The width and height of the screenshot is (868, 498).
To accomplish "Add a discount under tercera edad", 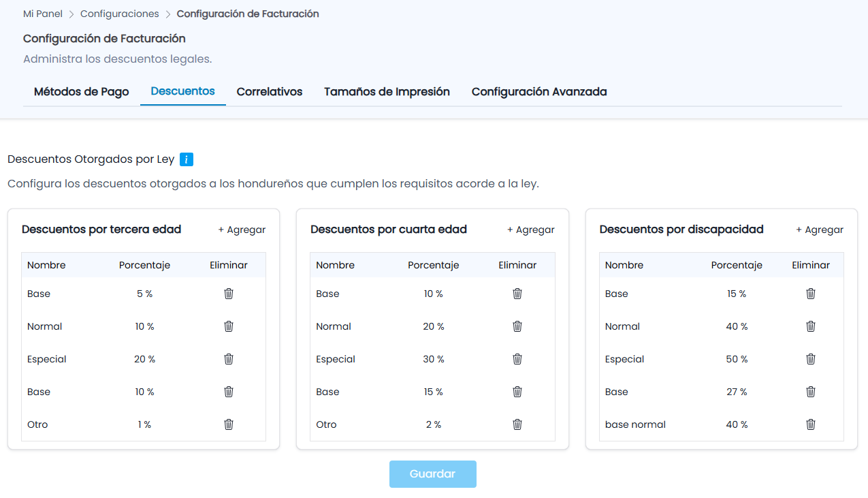I will (242, 230).
